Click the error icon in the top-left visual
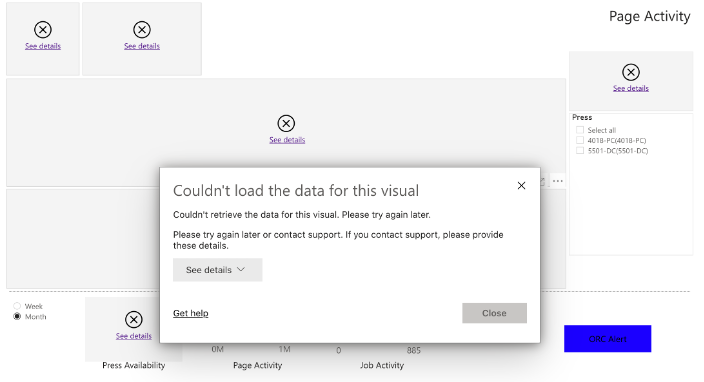 pos(43,30)
